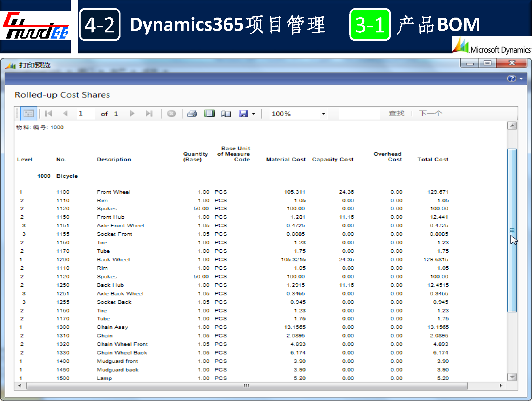
Task: Click the stop rendering icon
Action: point(171,114)
